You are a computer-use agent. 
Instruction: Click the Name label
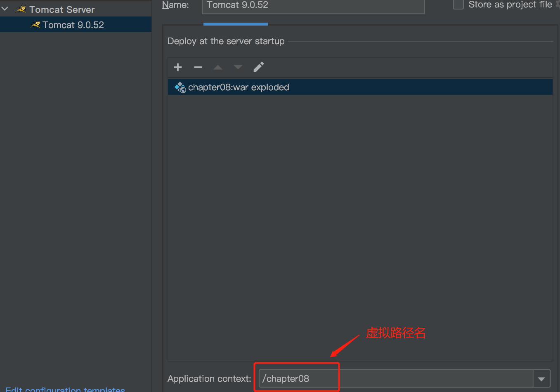(x=175, y=5)
